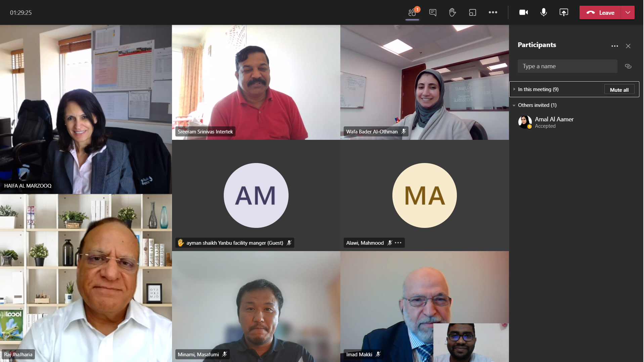Close the Participants panel
This screenshot has width=644, height=362.
click(x=628, y=46)
